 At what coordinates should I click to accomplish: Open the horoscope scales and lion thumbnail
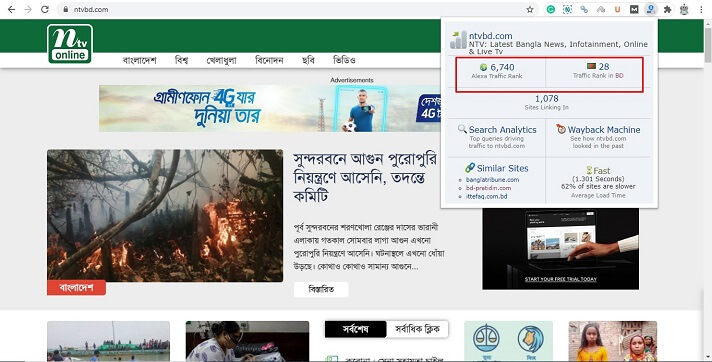(509, 341)
